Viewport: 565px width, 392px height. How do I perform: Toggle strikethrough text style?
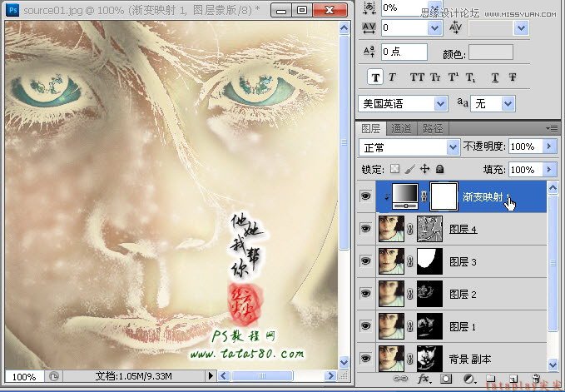pyautogui.click(x=513, y=77)
